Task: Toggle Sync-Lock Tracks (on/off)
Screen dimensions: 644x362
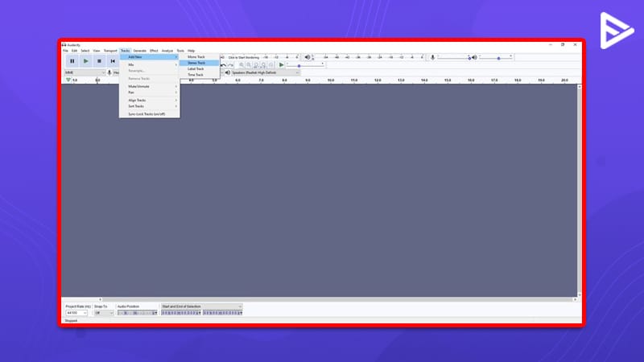Action: 150,114
